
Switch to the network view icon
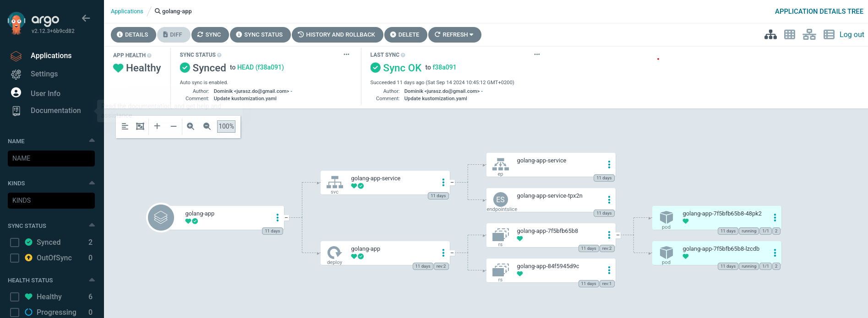(809, 34)
